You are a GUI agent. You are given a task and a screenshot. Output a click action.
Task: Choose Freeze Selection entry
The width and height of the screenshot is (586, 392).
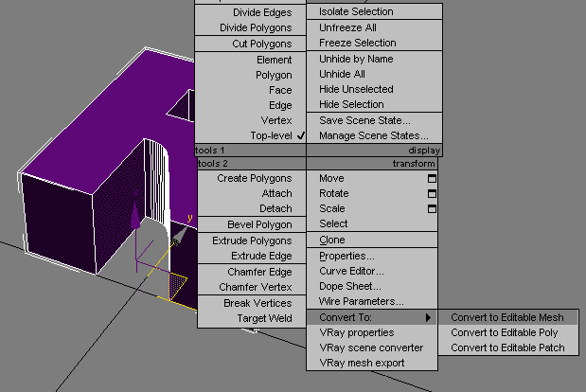click(x=357, y=43)
